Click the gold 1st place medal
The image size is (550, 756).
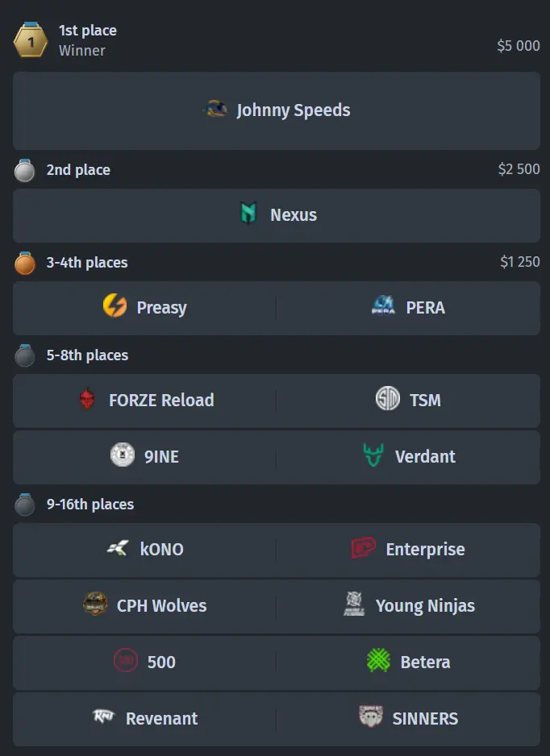[31, 40]
